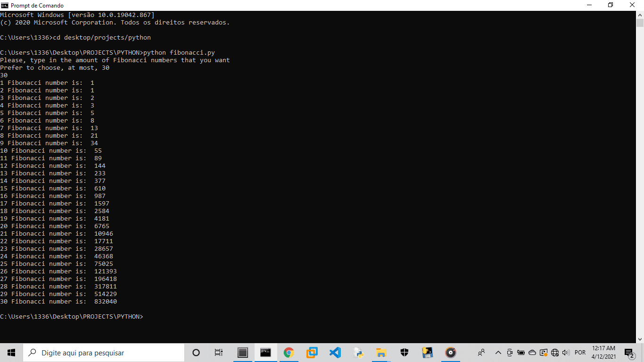Click the VirtualBox icon in taskbar
The width and height of the screenshot is (644, 362).
click(312, 353)
